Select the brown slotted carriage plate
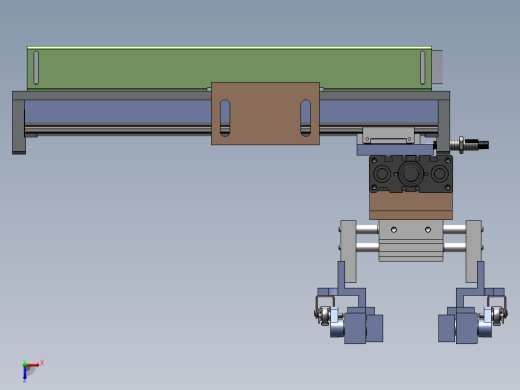The image size is (520, 390). tap(265, 113)
